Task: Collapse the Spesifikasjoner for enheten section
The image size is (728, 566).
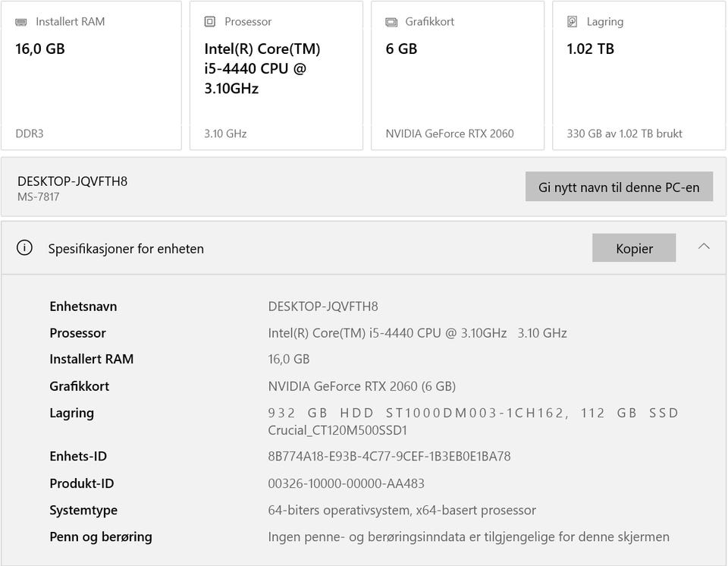Action: point(704,247)
